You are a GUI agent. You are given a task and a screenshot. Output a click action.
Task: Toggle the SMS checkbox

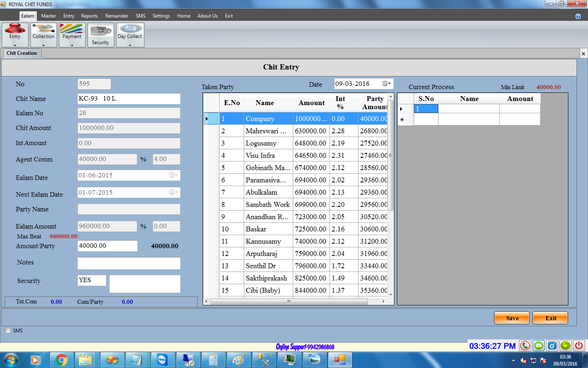[8, 331]
